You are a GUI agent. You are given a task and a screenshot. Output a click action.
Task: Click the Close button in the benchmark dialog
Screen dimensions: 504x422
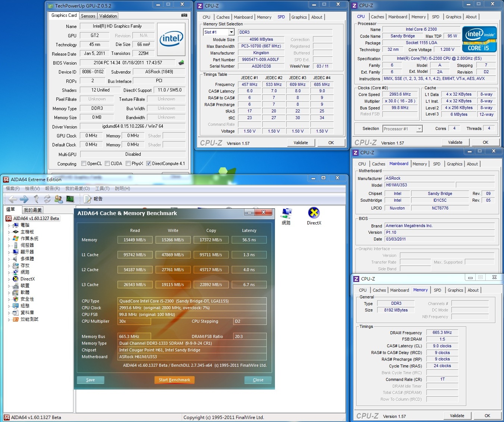tap(258, 380)
